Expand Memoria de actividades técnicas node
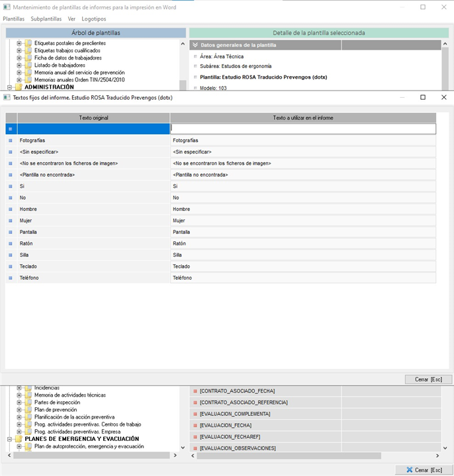 tap(19, 395)
